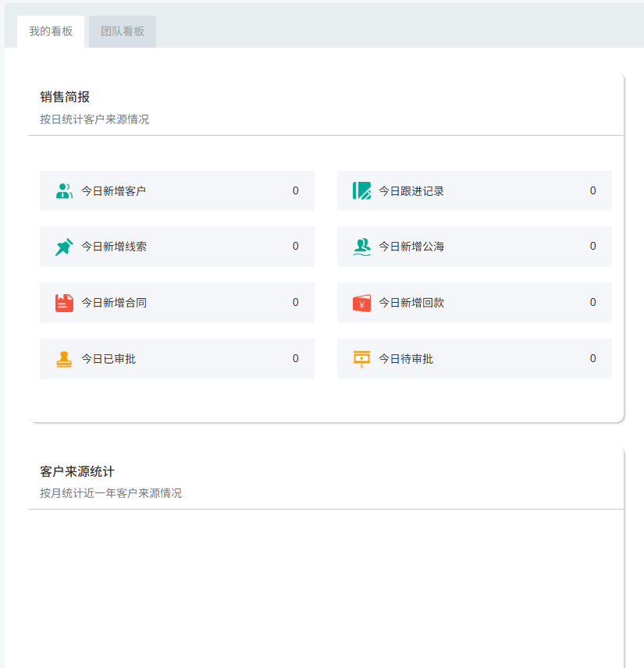
Task: Select the count number beside 今日已审批
Action: [x=295, y=359]
